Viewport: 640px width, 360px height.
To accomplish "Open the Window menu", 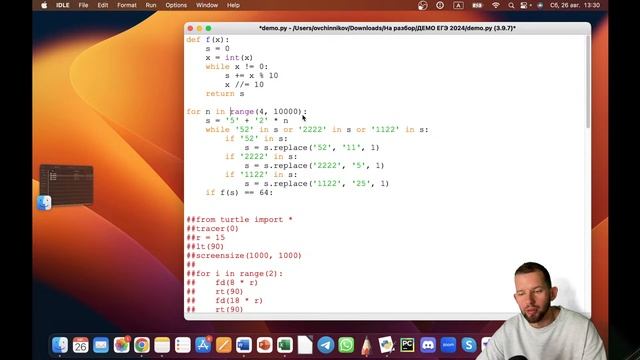I will pos(207,5).
